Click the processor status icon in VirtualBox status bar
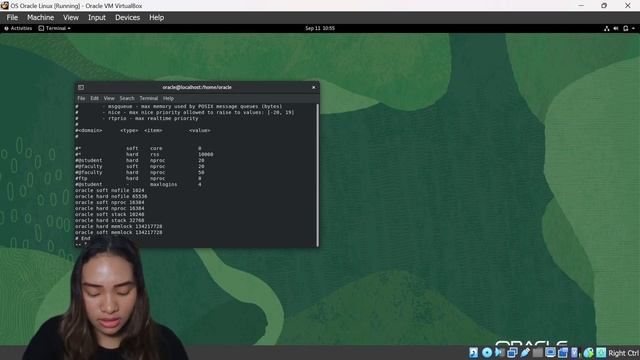The width and height of the screenshot is (640, 360). (x=575, y=353)
